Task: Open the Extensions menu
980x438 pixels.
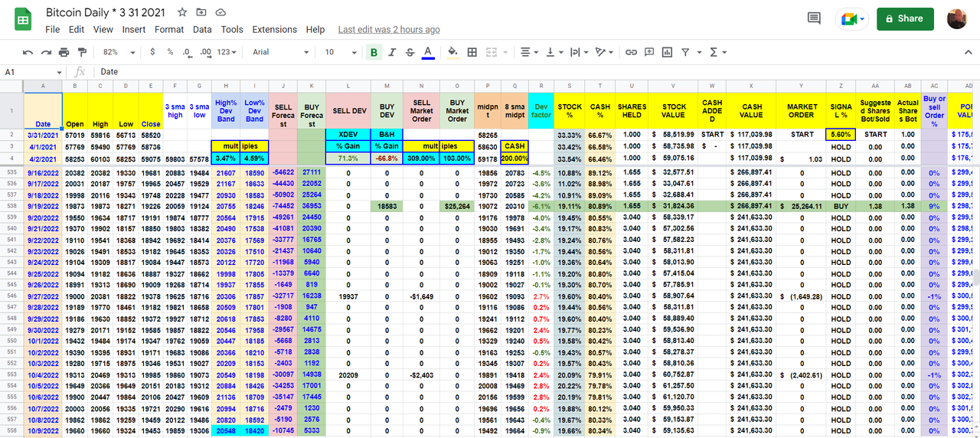Action: 274,29
